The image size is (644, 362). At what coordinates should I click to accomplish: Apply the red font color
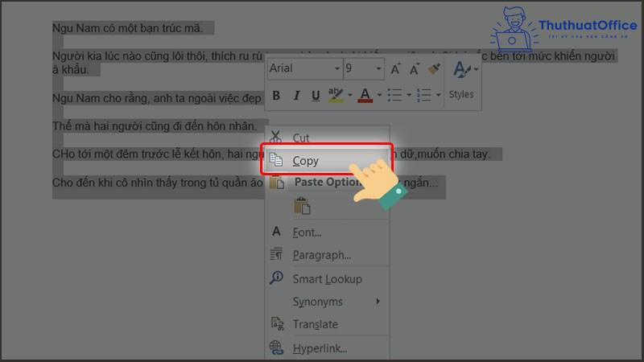pyautogui.click(x=365, y=95)
